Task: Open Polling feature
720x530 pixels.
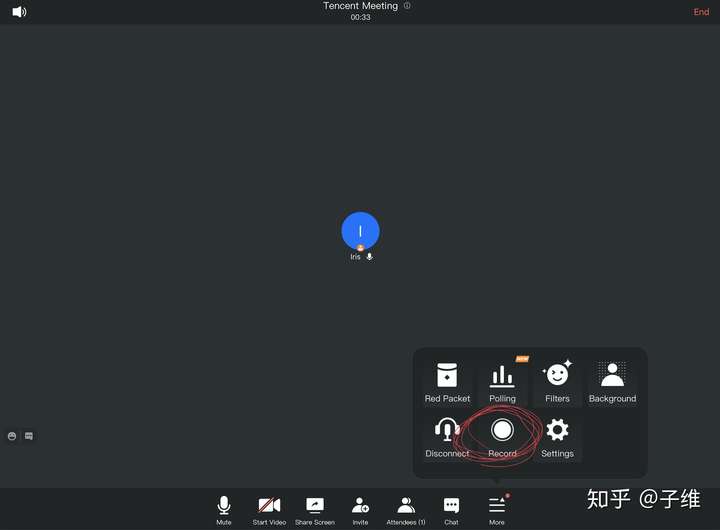Action: (502, 383)
